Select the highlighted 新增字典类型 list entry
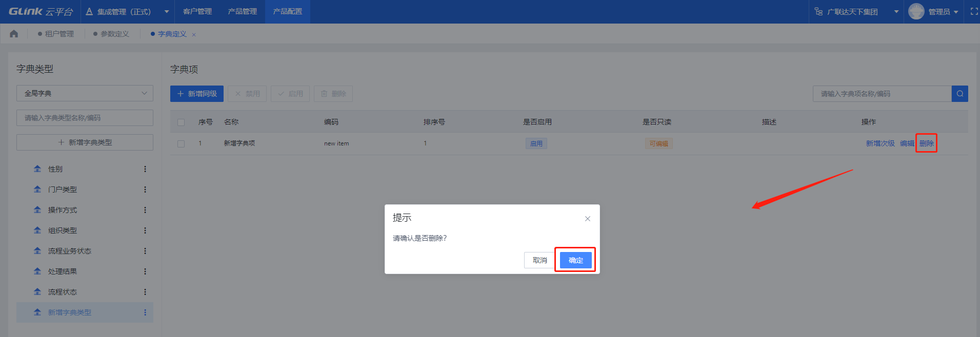This screenshot has height=337, width=980. [x=85, y=312]
